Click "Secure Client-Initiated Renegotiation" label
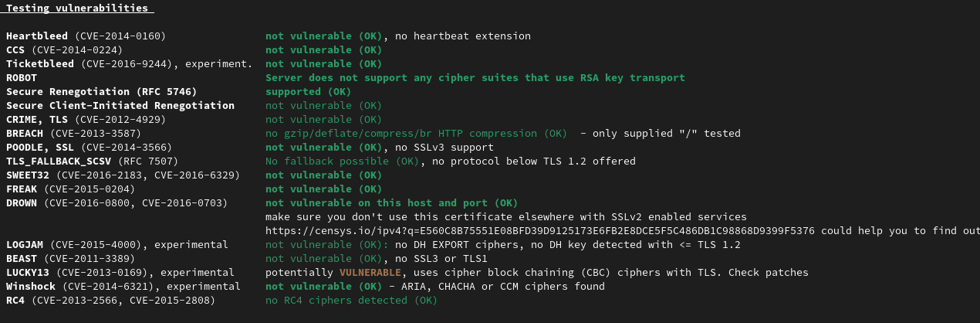This screenshot has height=323, width=980. (120, 106)
